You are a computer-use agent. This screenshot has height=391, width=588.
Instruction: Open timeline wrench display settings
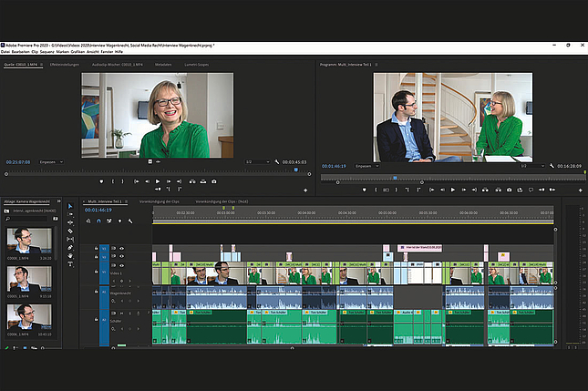130,221
